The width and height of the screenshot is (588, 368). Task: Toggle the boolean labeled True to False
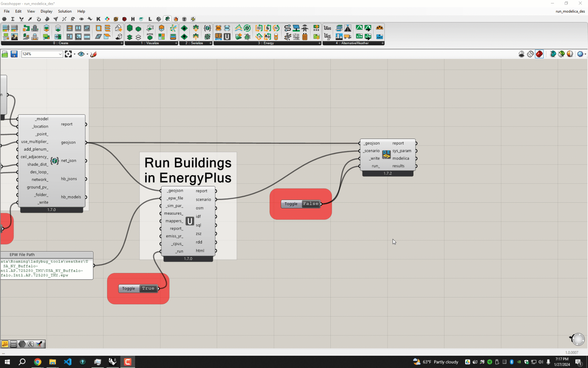pyautogui.click(x=148, y=288)
